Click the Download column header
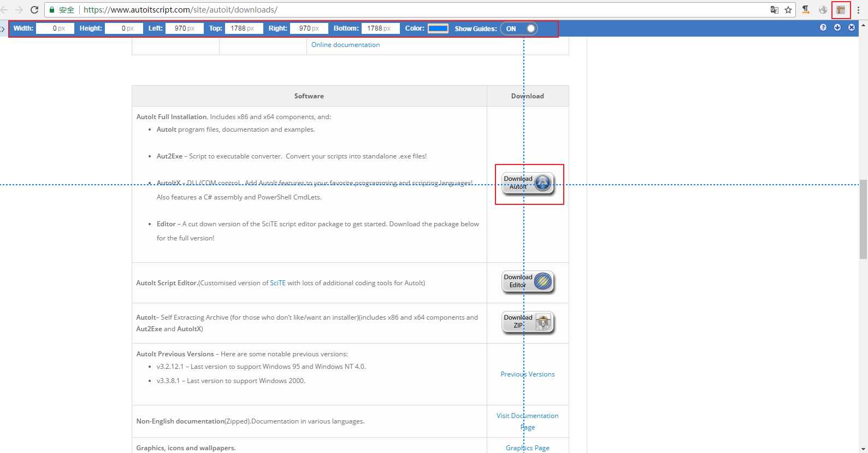868x453 pixels. tap(528, 96)
